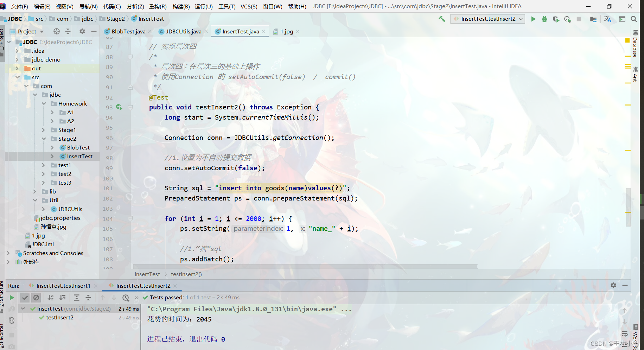The height and width of the screenshot is (350, 644).
Task: Expand the out folder
Action: pos(17,68)
